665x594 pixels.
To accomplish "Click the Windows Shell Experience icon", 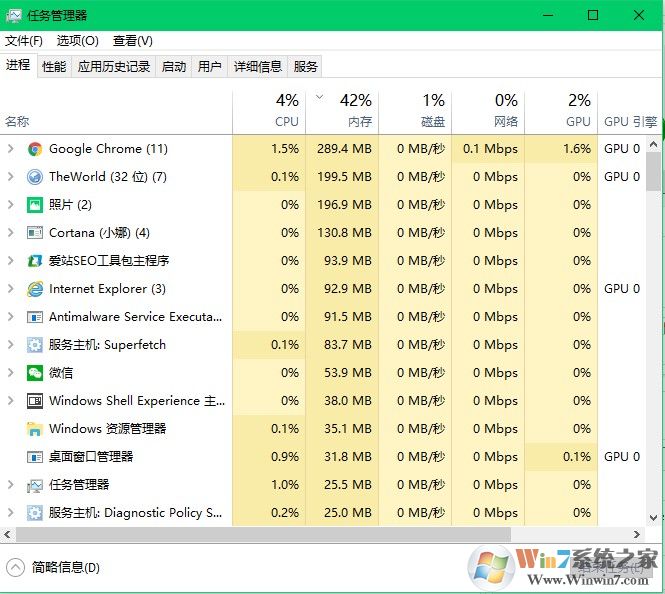I will coord(35,401).
